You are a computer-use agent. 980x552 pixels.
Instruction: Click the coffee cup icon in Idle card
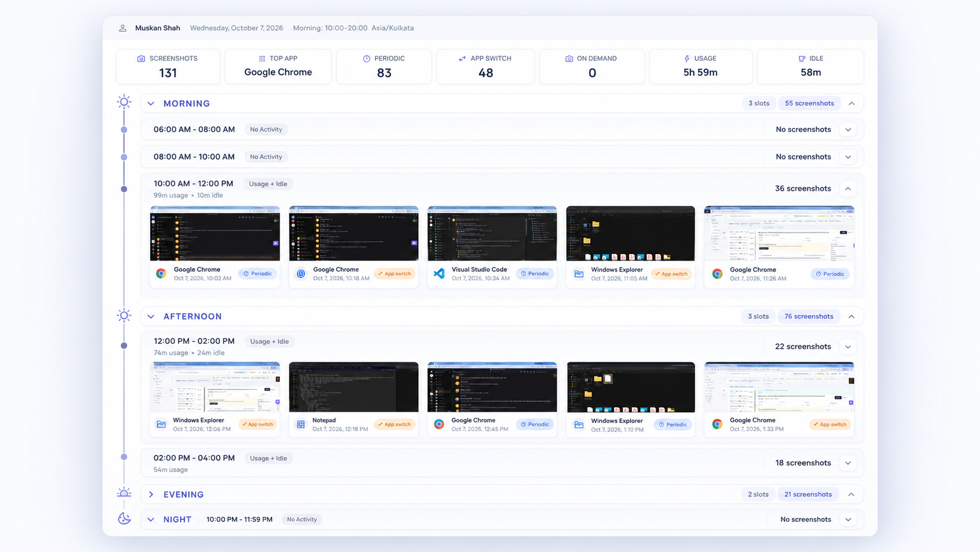802,59
